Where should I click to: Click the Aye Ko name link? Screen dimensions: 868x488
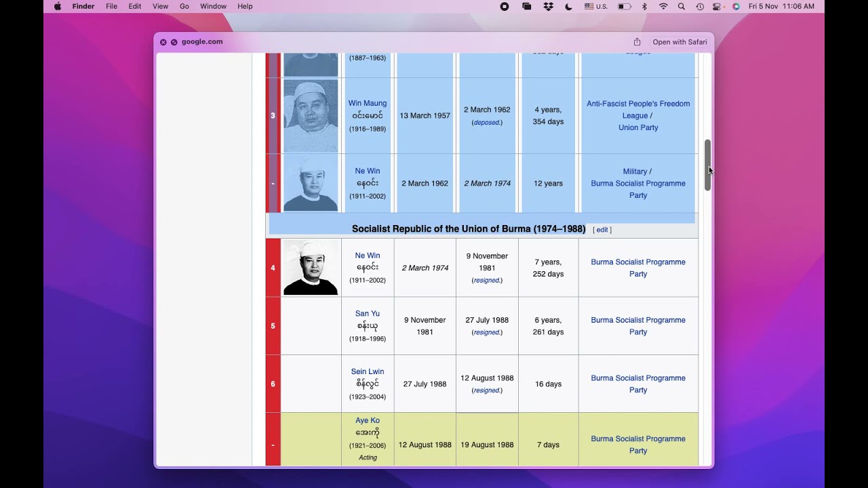pos(368,420)
